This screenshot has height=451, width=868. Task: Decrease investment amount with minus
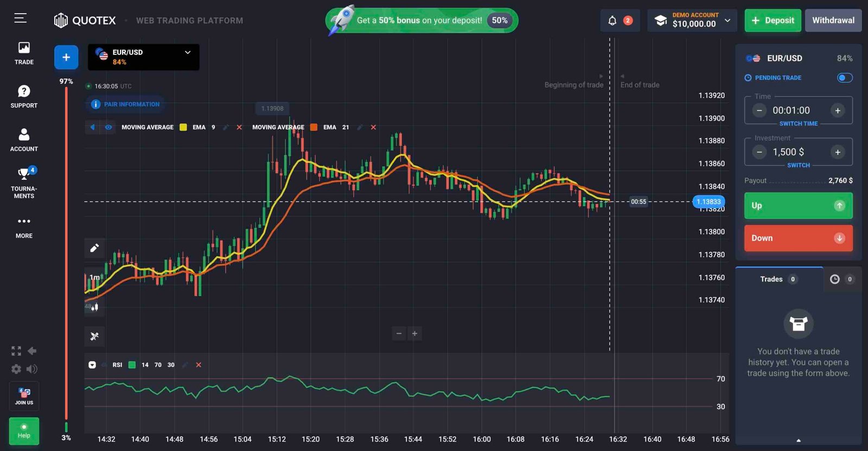click(759, 153)
